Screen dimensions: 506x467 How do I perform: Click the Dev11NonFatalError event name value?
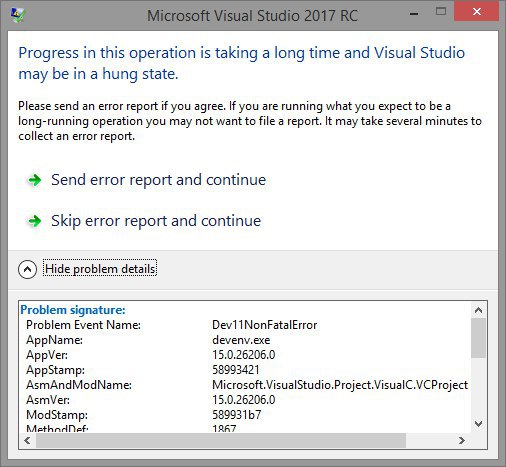point(265,325)
